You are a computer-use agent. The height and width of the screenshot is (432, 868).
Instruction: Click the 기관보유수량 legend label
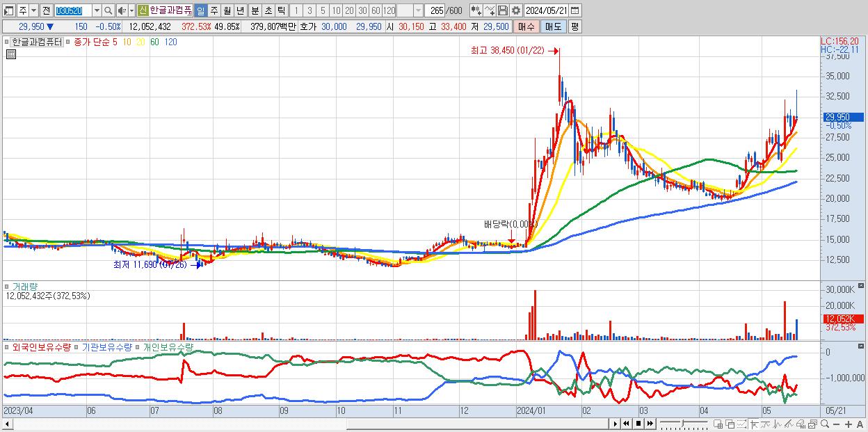(107, 346)
